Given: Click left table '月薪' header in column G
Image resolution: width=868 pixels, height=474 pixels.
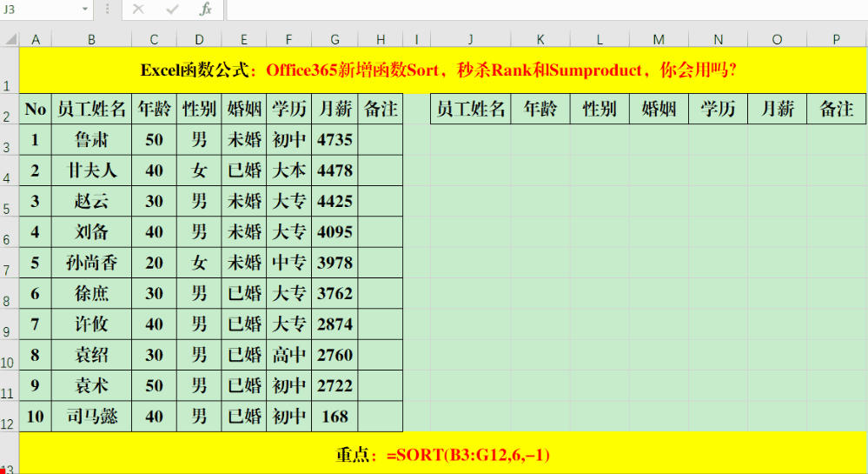Looking at the screenshot, I should point(335,109).
